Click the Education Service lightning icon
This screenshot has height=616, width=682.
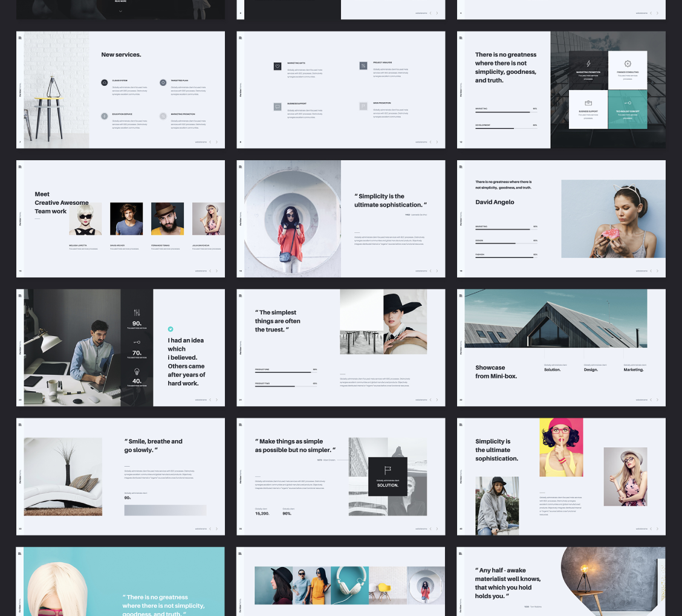click(105, 116)
